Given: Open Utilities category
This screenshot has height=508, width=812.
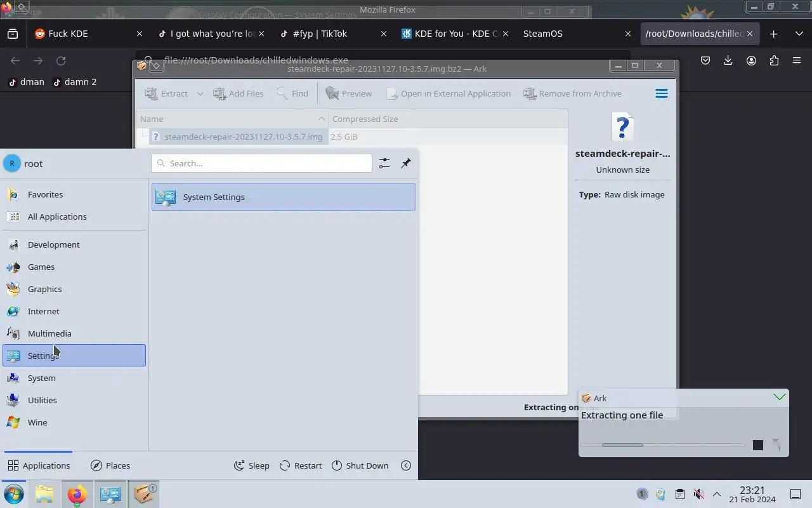Looking at the screenshot, I should point(74,400).
